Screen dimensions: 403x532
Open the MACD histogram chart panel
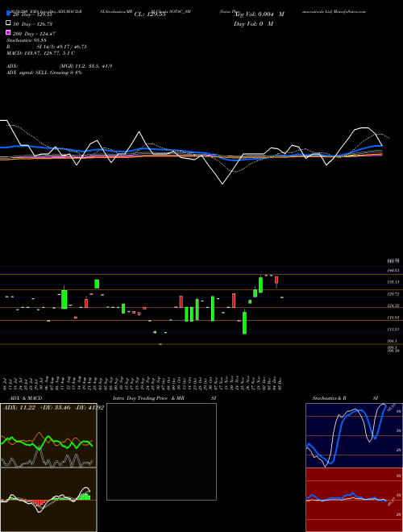click(x=48, y=500)
